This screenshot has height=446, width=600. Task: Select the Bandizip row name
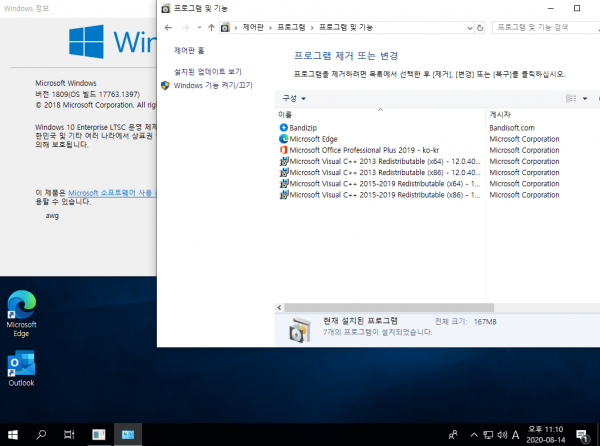coord(303,128)
